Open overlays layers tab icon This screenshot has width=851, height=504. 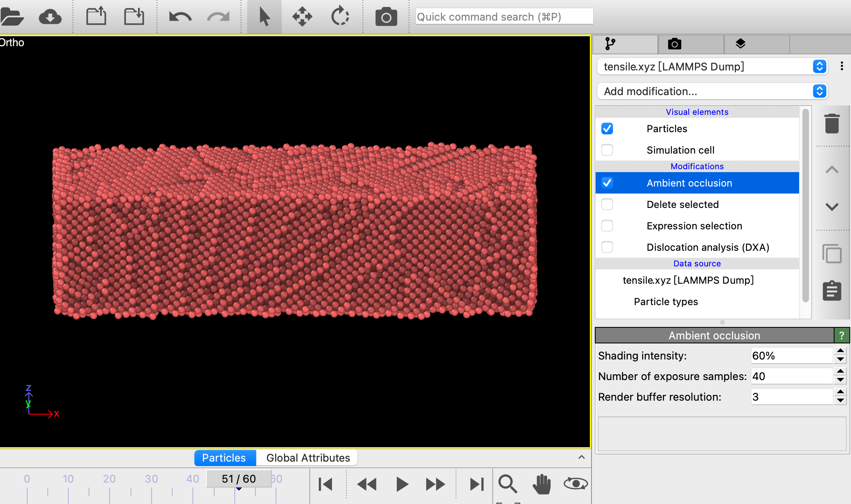(740, 44)
